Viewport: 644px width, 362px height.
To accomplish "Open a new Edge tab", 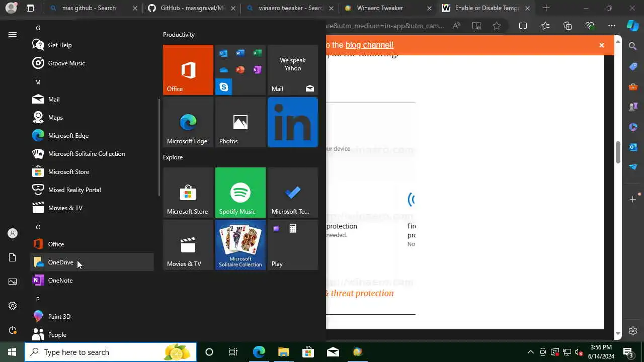I will (546, 8).
